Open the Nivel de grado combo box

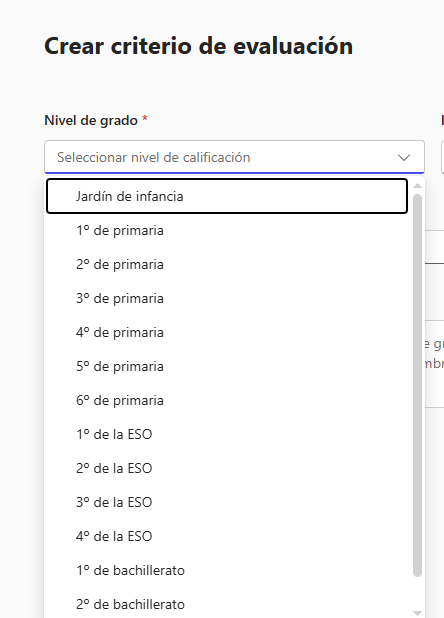click(234, 157)
